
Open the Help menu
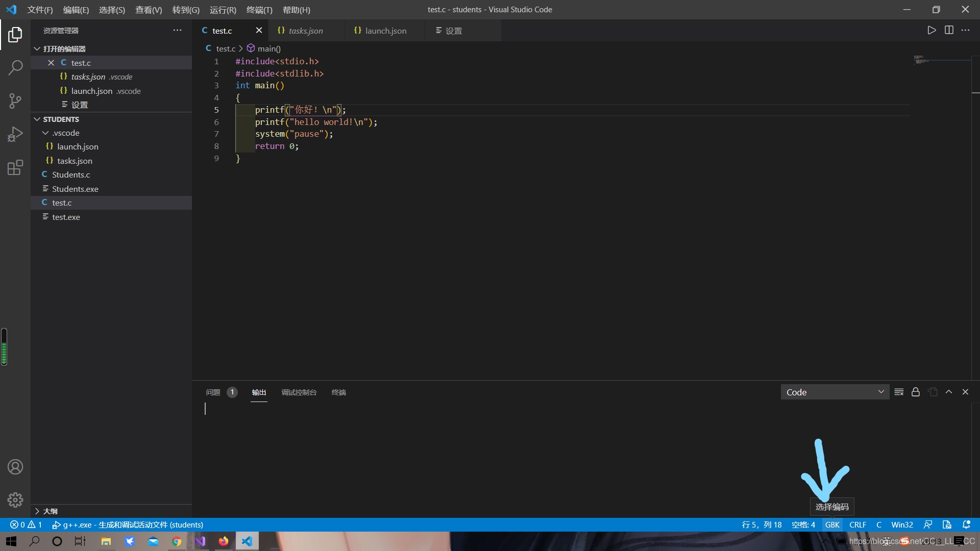coord(297,10)
